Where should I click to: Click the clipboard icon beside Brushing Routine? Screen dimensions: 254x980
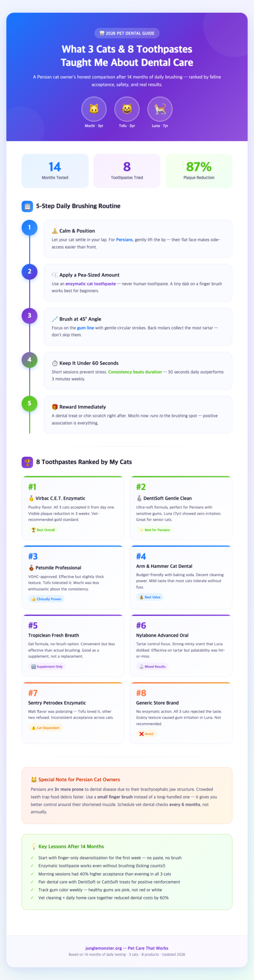click(27, 206)
